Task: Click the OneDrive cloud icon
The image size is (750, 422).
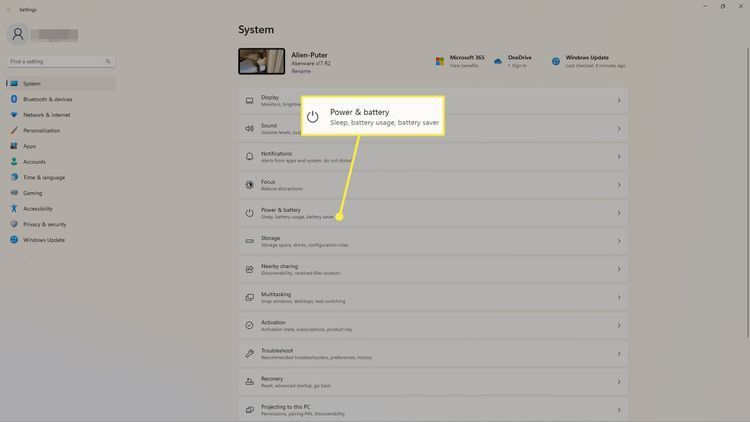Action: click(x=497, y=61)
